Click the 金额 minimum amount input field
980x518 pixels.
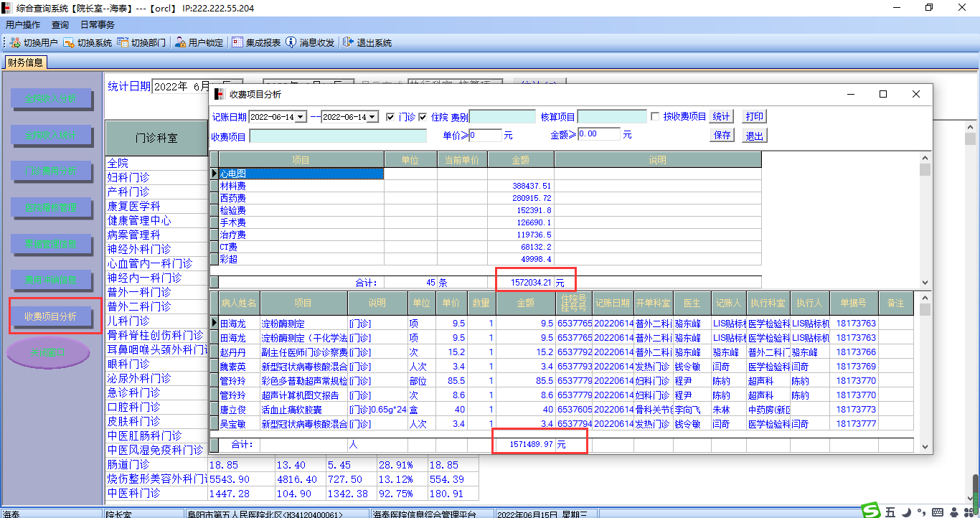coord(598,134)
